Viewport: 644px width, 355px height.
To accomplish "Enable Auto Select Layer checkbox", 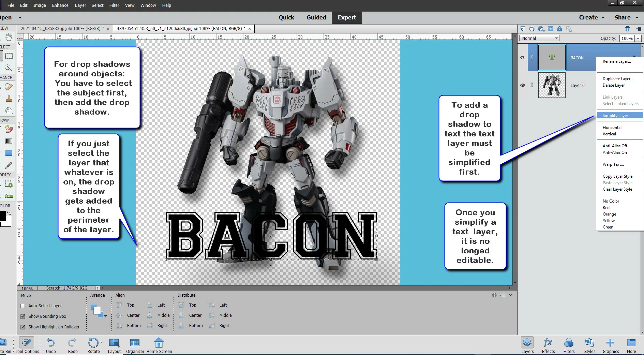I will (23, 306).
